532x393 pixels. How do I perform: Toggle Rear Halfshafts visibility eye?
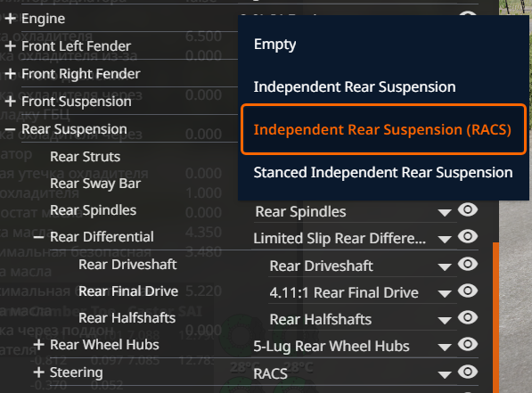tap(468, 317)
